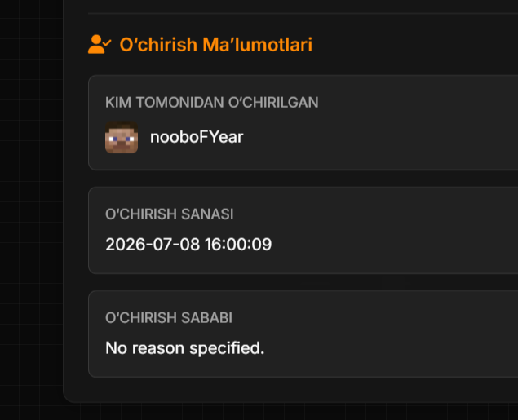Click the word O'chirish in the orange heading
This screenshot has height=420, width=518.
coord(158,45)
